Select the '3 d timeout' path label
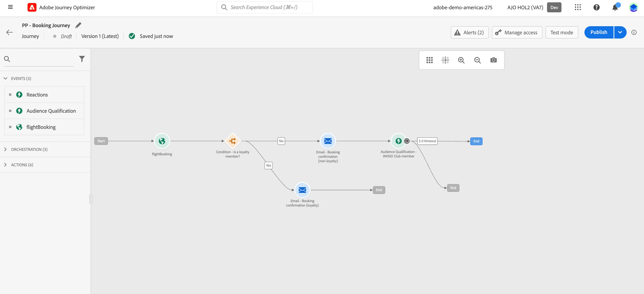Image resolution: width=644 pixels, height=294 pixels. (x=427, y=141)
